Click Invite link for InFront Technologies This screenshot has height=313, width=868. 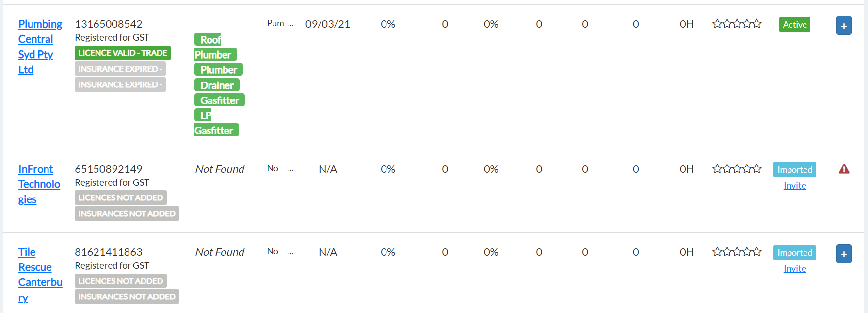click(x=795, y=186)
